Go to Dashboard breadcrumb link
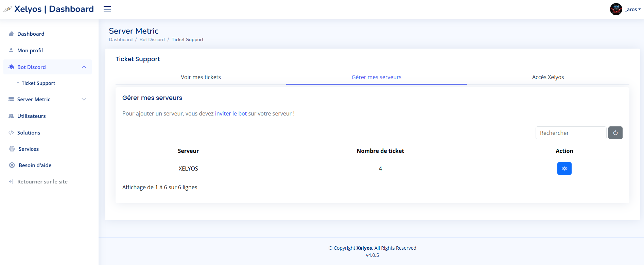 121,39
